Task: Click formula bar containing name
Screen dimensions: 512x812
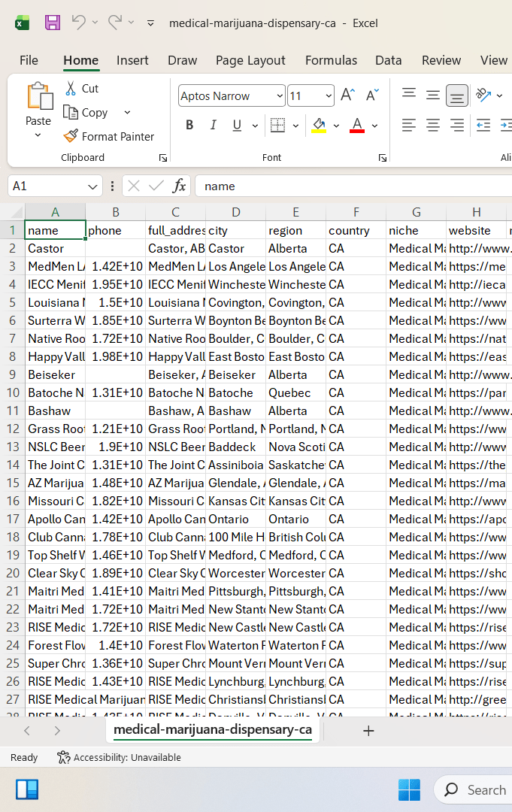Action: coord(353,186)
